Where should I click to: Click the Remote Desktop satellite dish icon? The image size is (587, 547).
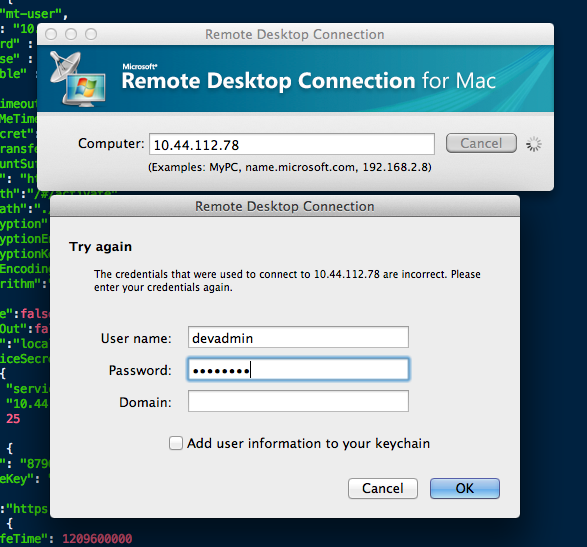point(78,79)
